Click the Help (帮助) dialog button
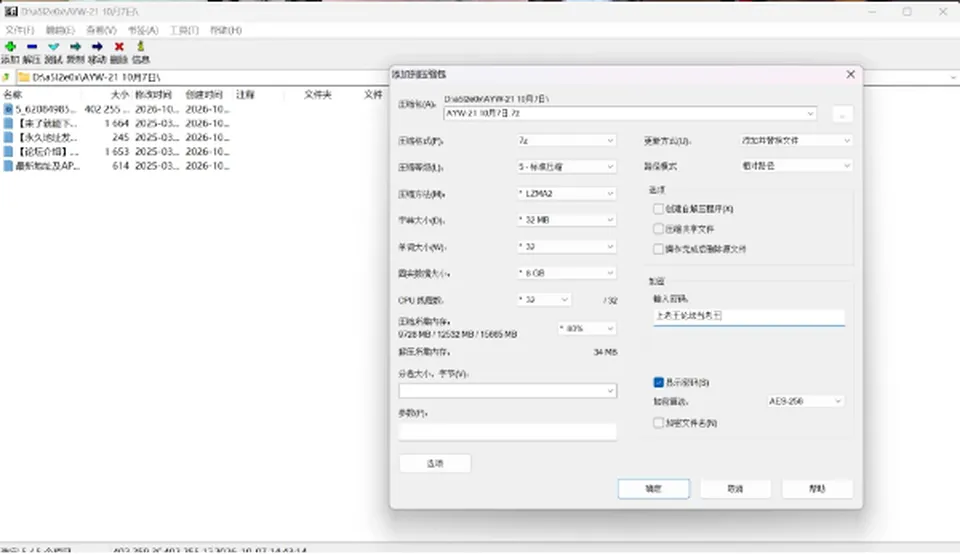 pos(817,488)
